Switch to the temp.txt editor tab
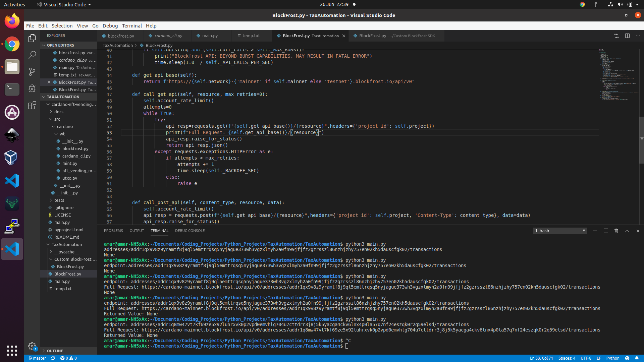 tap(251, 36)
